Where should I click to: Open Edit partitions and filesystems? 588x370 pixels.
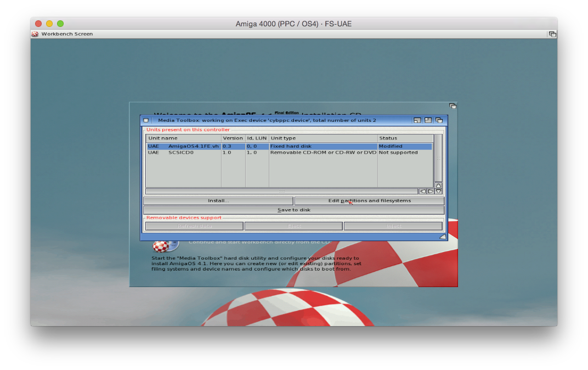(369, 201)
